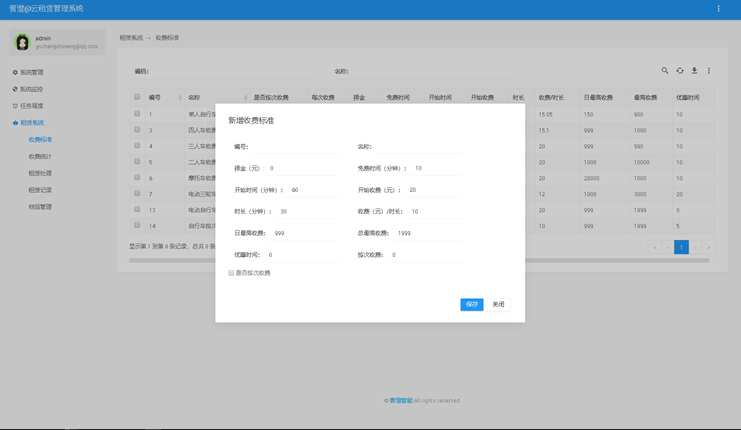Open the top-right header three-dot menu
Viewport: 741px width, 430px height.
(x=718, y=9)
